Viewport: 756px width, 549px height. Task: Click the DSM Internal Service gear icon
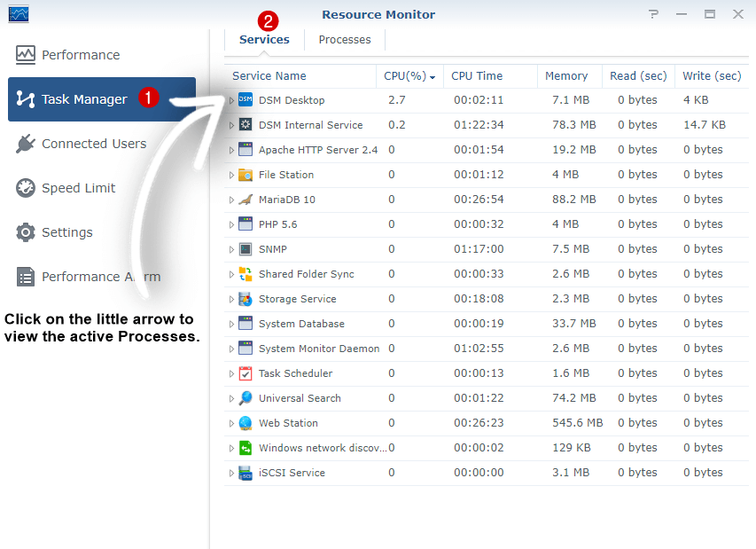point(246,124)
